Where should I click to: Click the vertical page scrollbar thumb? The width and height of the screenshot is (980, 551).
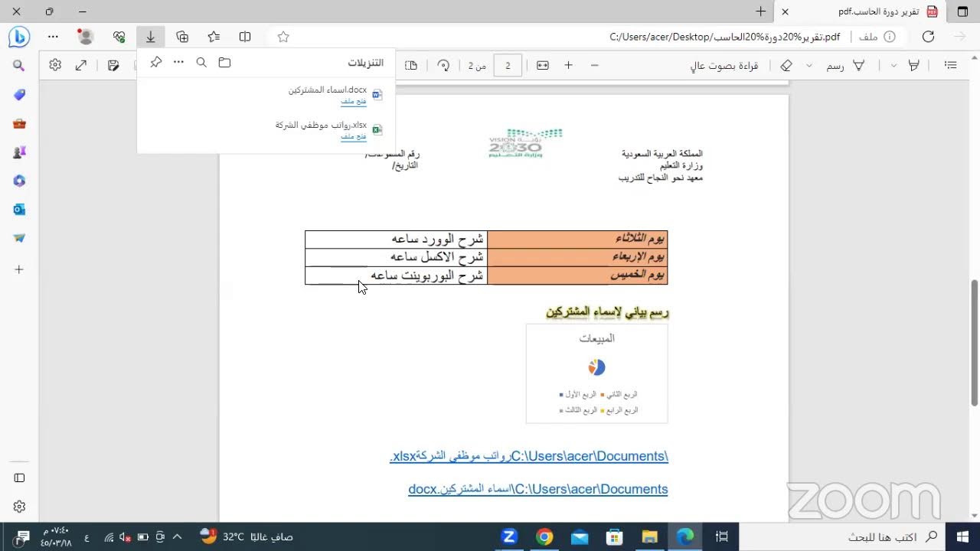(x=975, y=342)
